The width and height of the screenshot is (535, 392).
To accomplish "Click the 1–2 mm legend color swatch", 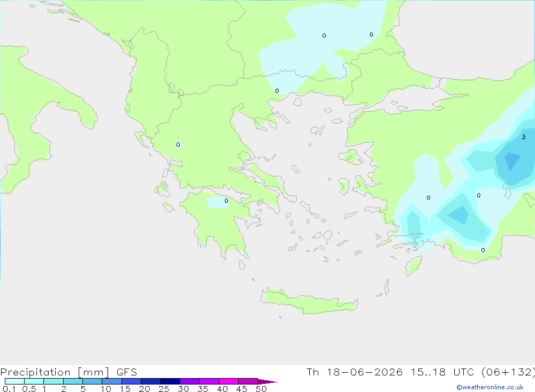I will click(53, 381).
